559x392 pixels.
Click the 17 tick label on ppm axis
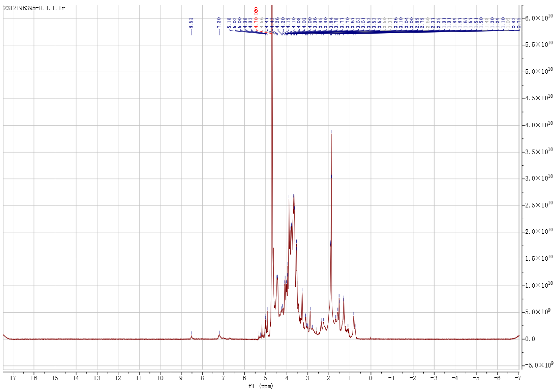(13, 378)
